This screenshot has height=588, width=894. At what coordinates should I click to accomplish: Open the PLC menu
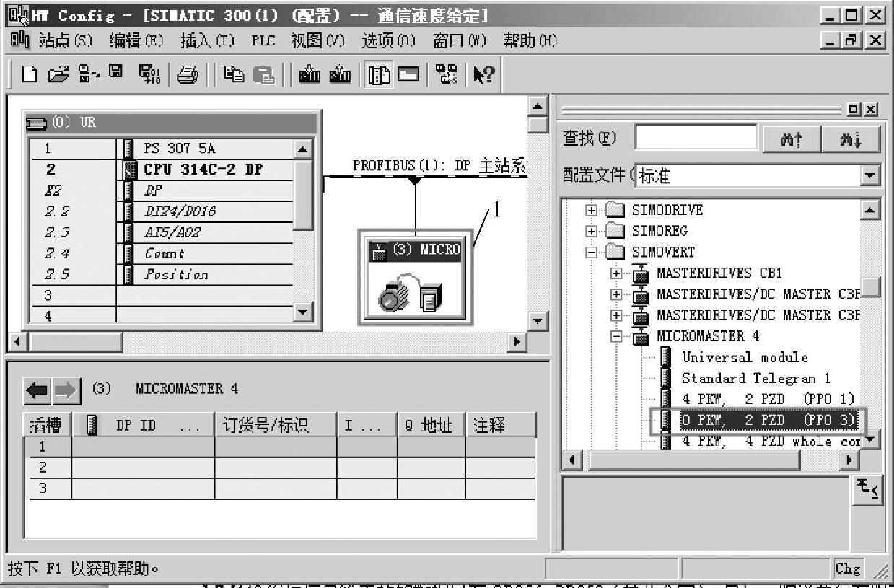click(263, 41)
